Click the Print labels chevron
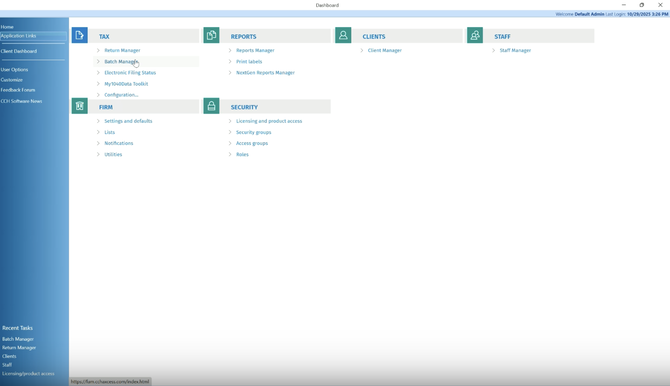This screenshot has width=670, height=386. 230,62
